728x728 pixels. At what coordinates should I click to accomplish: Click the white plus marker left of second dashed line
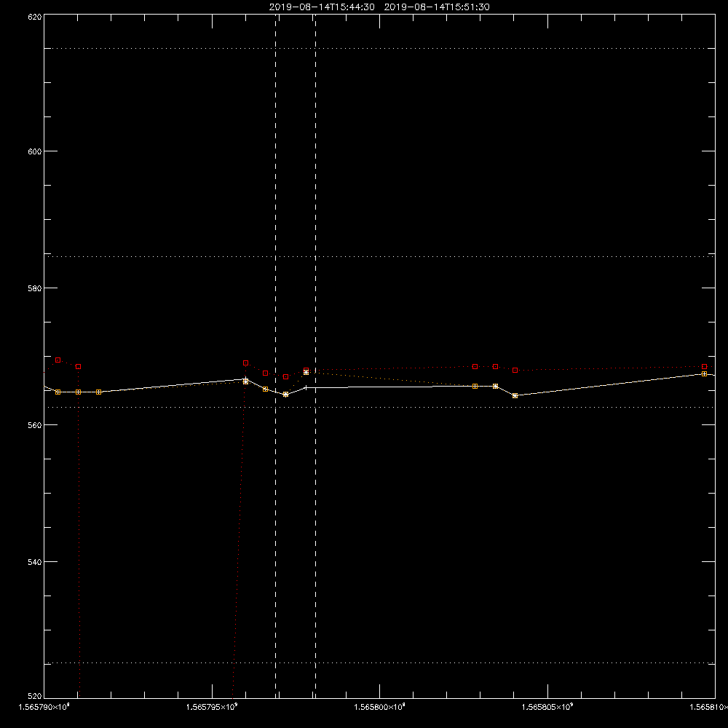306,388
